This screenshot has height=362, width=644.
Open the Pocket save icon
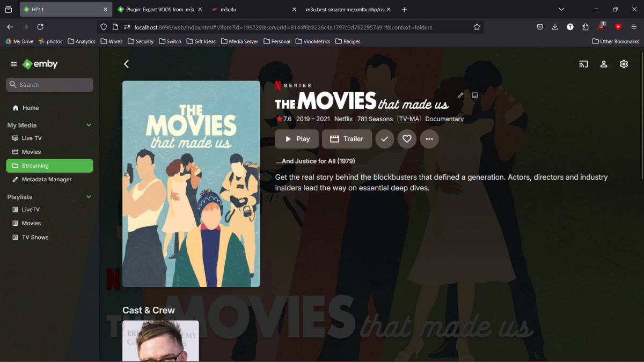click(x=540, y=27)
